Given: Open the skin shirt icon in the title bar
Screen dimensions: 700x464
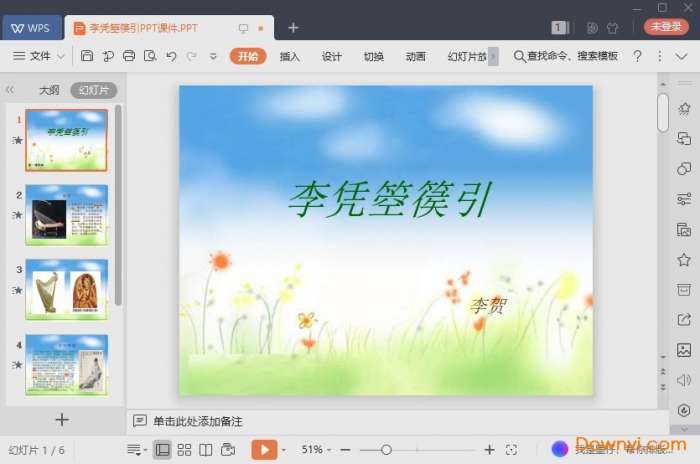Looking at the screenshot, I should pyautogui.click(x=612, y=28).
